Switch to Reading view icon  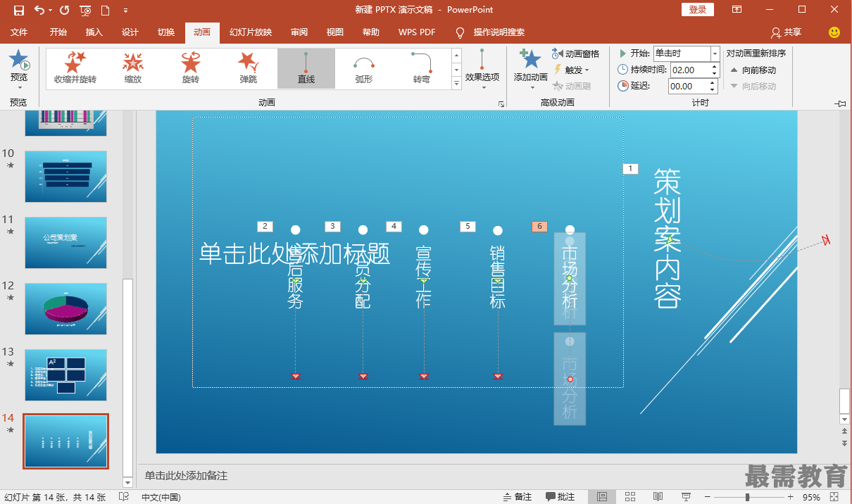click(658, 497)
